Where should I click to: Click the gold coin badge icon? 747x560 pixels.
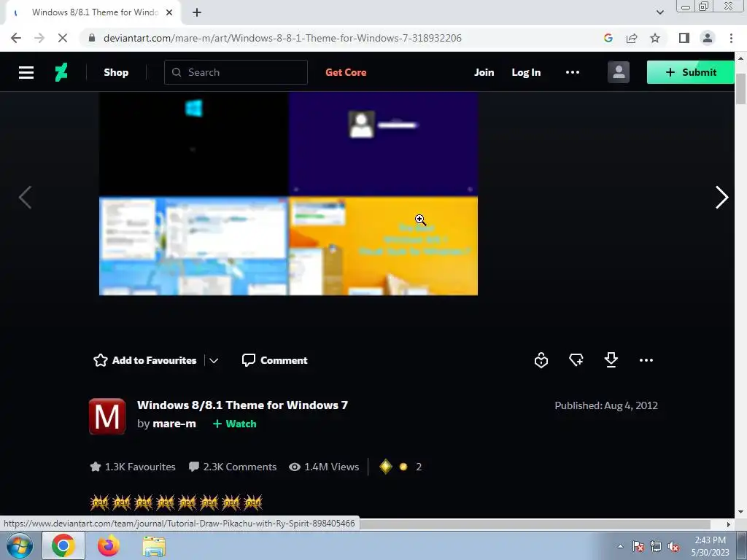[403, 467]
